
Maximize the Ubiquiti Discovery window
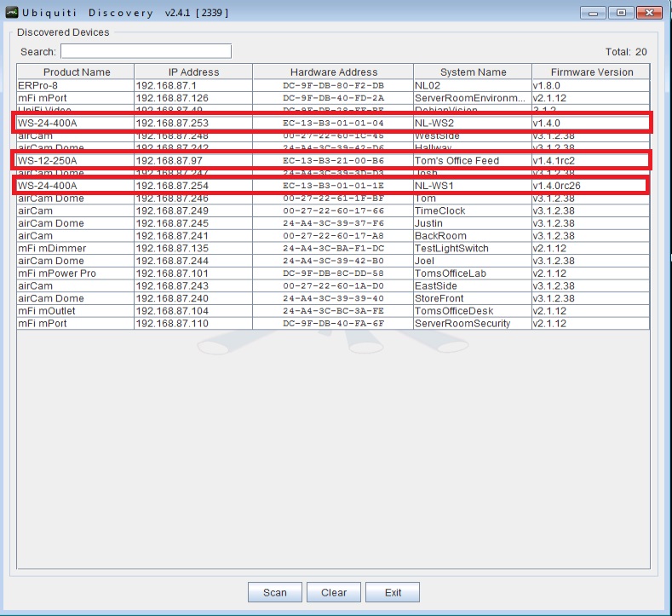coord(620,13)
